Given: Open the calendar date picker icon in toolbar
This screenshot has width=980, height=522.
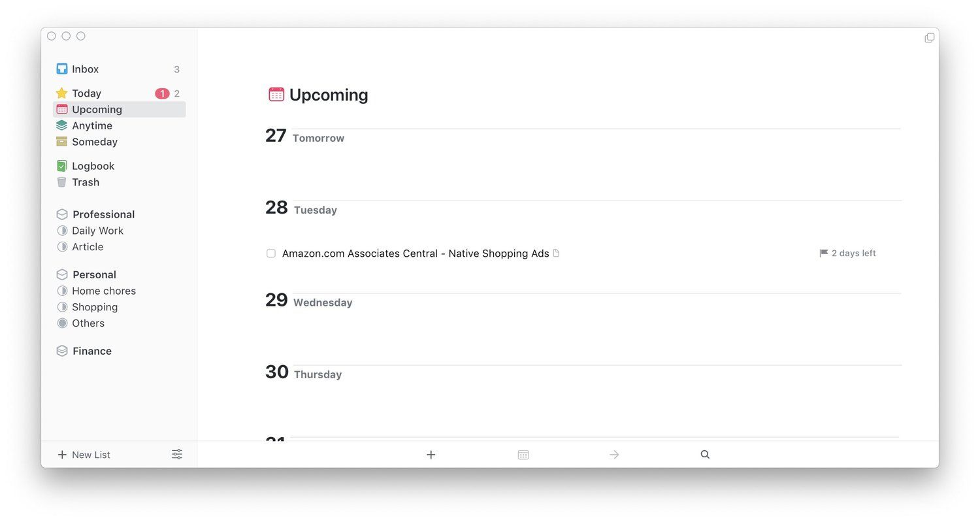Looking at the screenshot, I should (523, 455).
